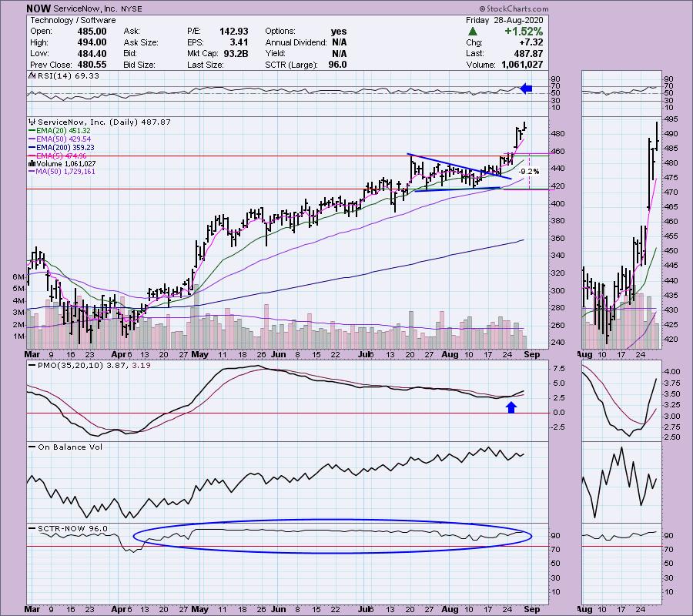
Task: Click the Options value yes
Action: 339,32
